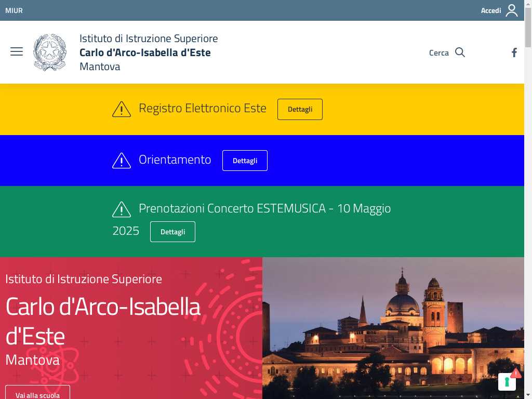Viewport: 532px width, 399px height.
Task: Click warning icon beside Prenotazioni Concerto ESTEMUSICA
Action: tap(122, 209)
